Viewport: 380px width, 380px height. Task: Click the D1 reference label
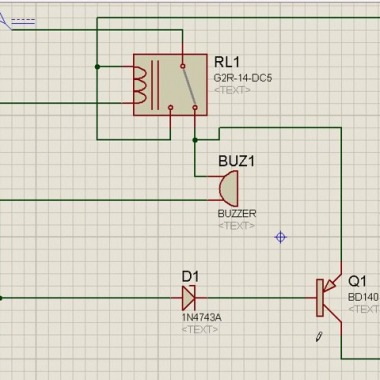click(190, 276)
